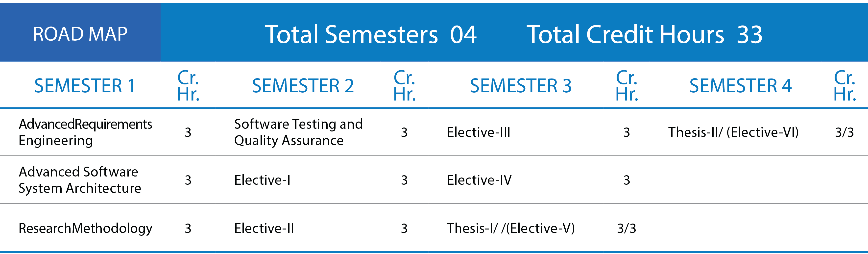Viewport: 868px width, 254px height.
Task: Click the Total Credit Hours 33 heading
Action: coord(645,34)
